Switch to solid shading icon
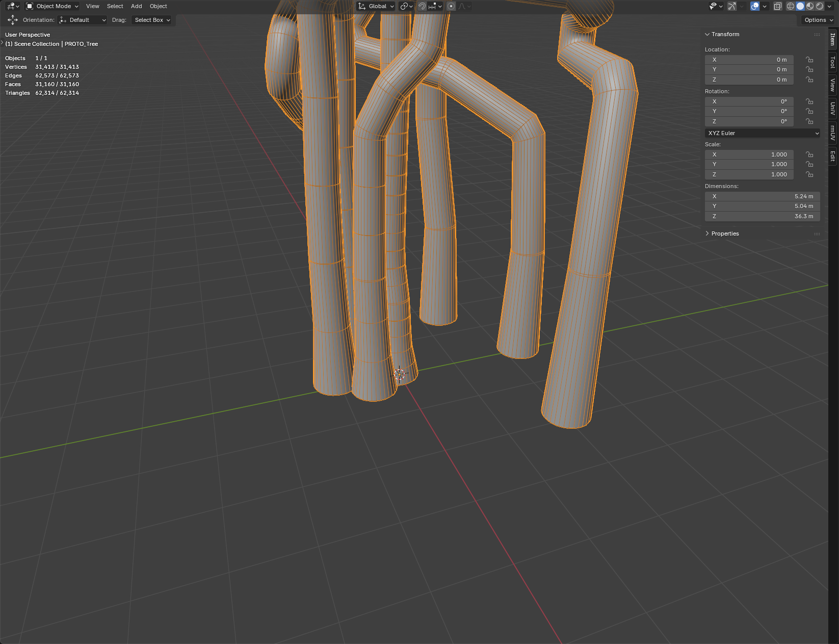839x644 pixels. (800, 6)
